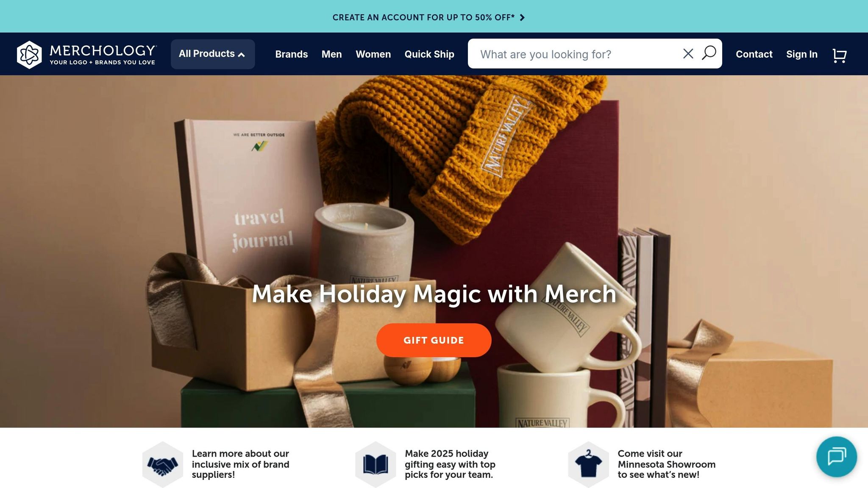The height and width of the screenshot is (488, 868).
Task: Expand the All Products dropdown
Action: pos(213,54)
